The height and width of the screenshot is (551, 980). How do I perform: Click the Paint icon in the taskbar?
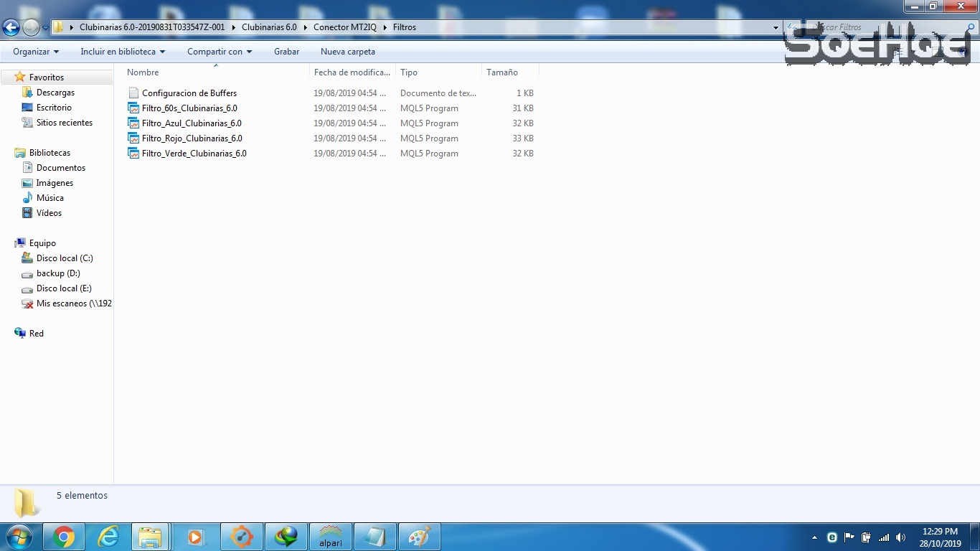[x=418, y=537]
